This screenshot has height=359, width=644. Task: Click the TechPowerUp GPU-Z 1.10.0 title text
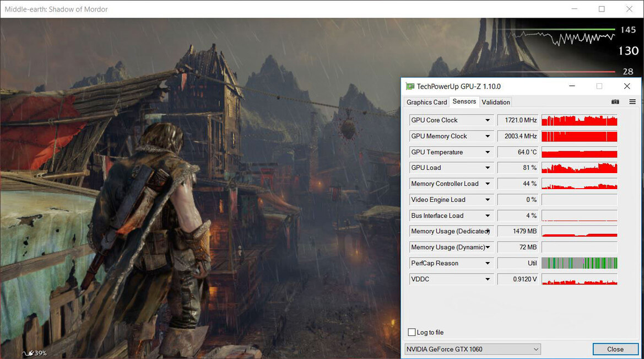pyautogui.click(x=458, y=87)
